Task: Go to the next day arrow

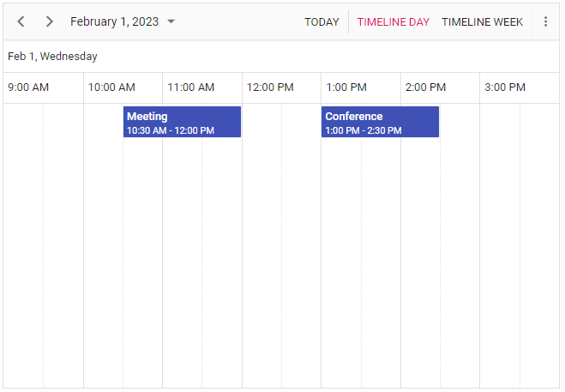Action: pyautogui.click(x=50, y=21)
